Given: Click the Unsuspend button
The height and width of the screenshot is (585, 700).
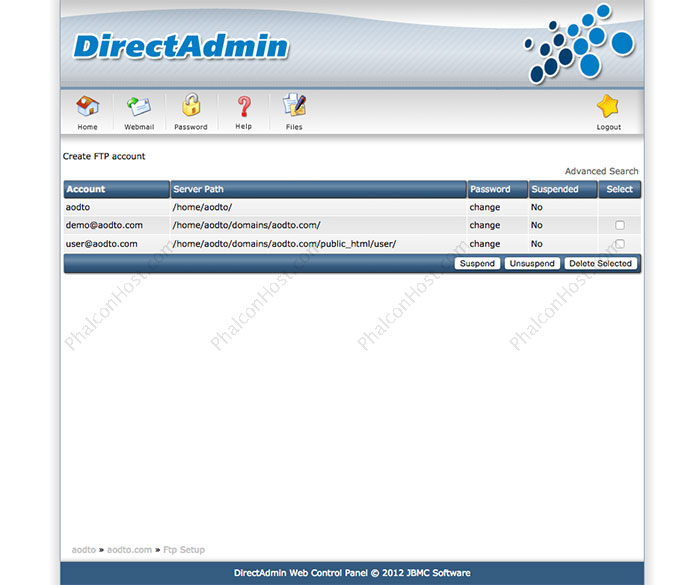Looking at the screenshot, I should [x=532, y=263].
